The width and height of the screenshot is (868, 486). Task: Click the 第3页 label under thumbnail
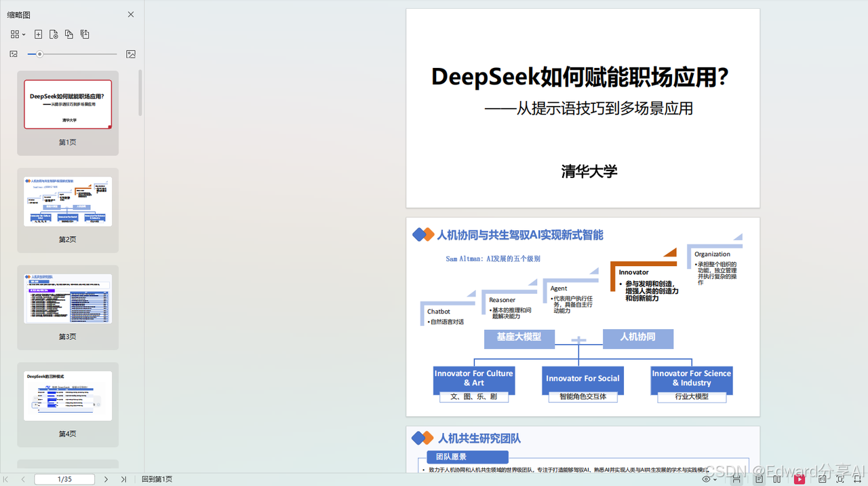[68, 337]
